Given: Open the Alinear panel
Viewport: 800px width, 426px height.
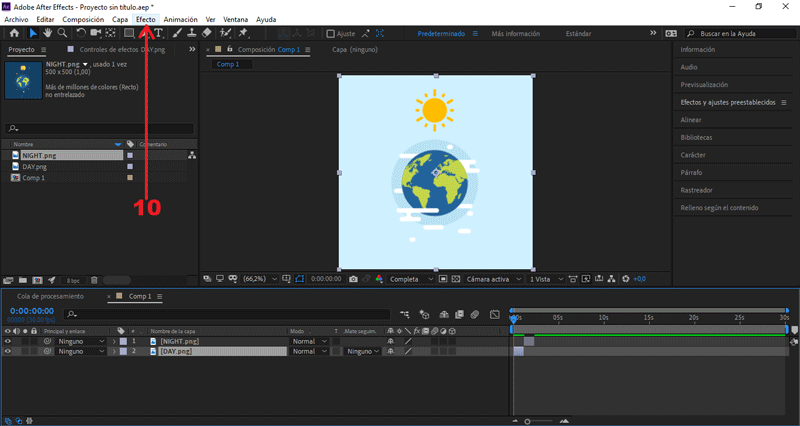Looking at the screenshot, I should [691, 120].
